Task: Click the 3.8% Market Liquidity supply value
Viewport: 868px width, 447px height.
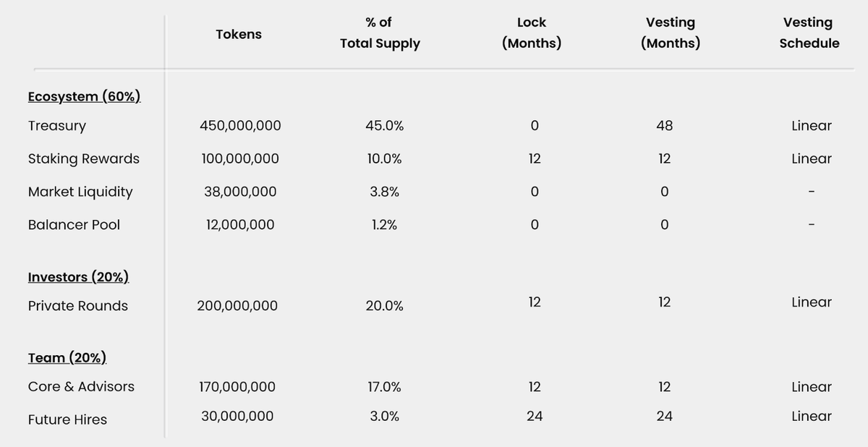Action: pyautogui.click(x=385, y=192)
